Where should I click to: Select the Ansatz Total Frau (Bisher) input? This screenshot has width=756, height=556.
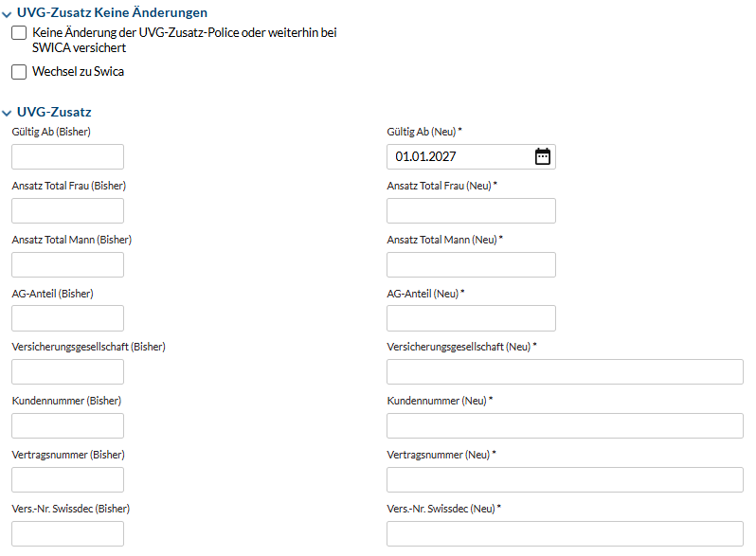coord(67,210)
